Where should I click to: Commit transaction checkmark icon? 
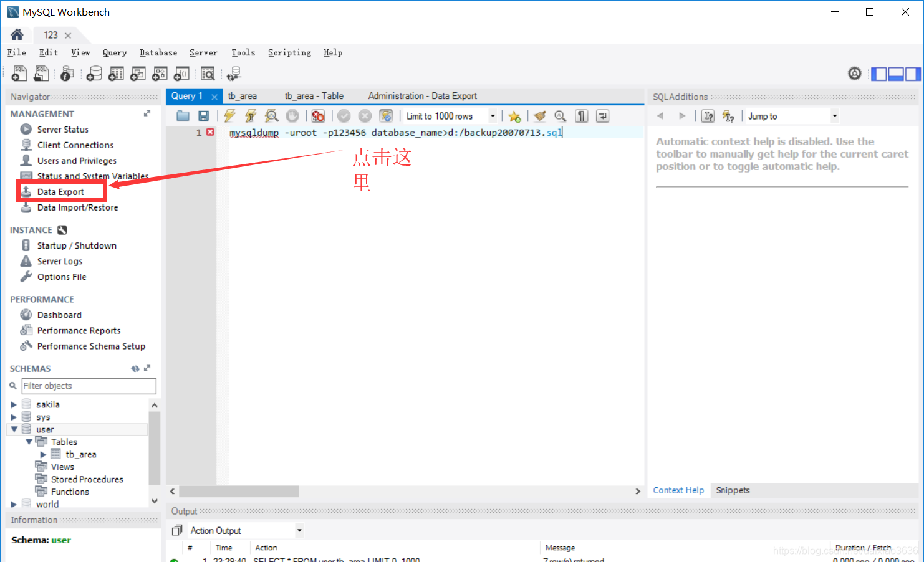click(x=344, y=116)
